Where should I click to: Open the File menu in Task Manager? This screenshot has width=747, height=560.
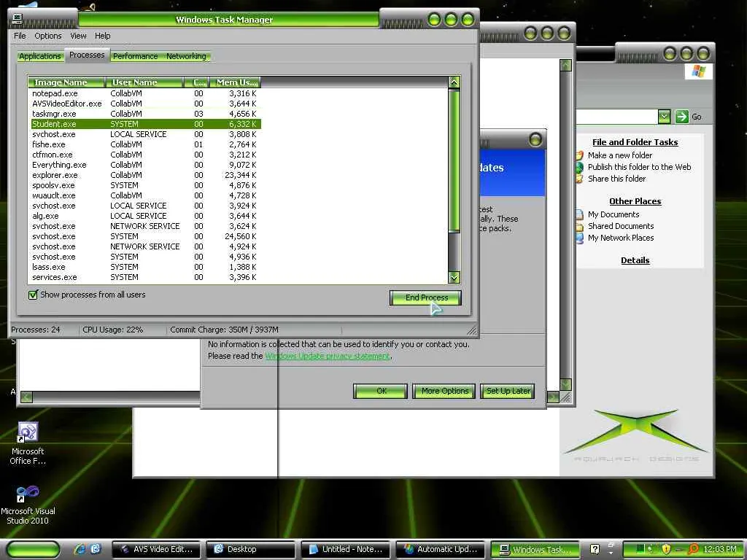(20, 36)
